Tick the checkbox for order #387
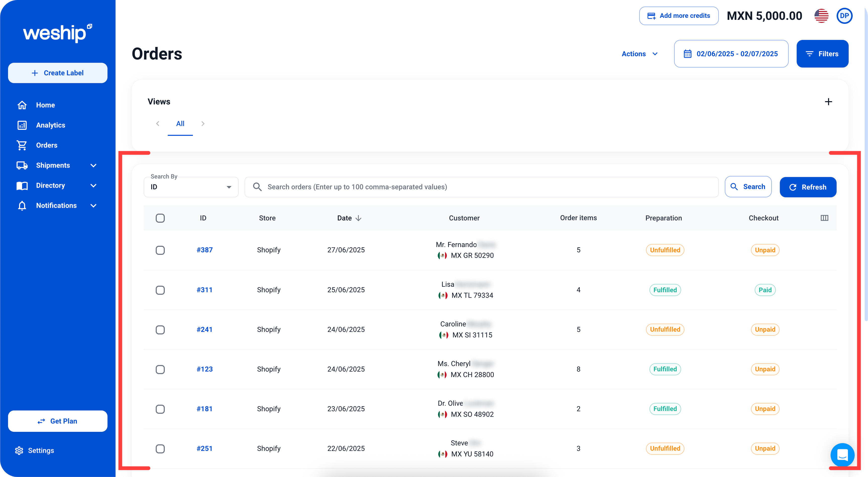This screenshot has height=477, width=868. (160, 250)
